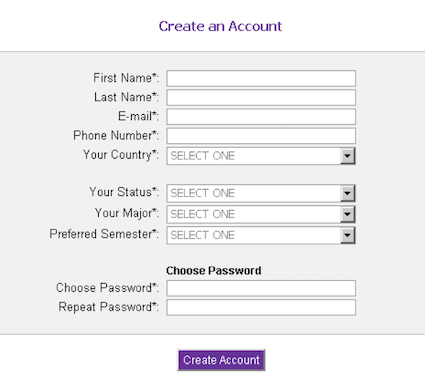The height and width of the screenshot is (388, 425).
Task: Click the Preferred Semester SELECT ONE box
Action: point(261,235)
